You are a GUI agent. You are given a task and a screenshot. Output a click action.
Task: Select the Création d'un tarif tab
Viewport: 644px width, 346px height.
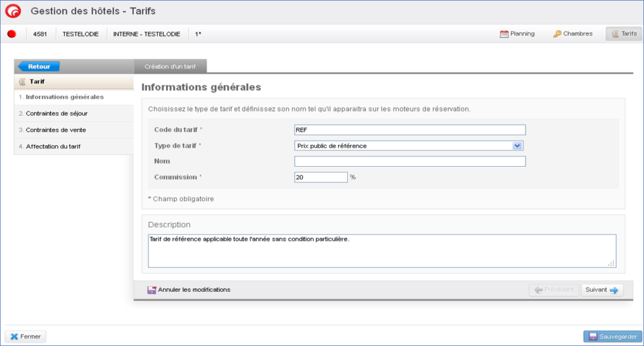coord(170,66)
